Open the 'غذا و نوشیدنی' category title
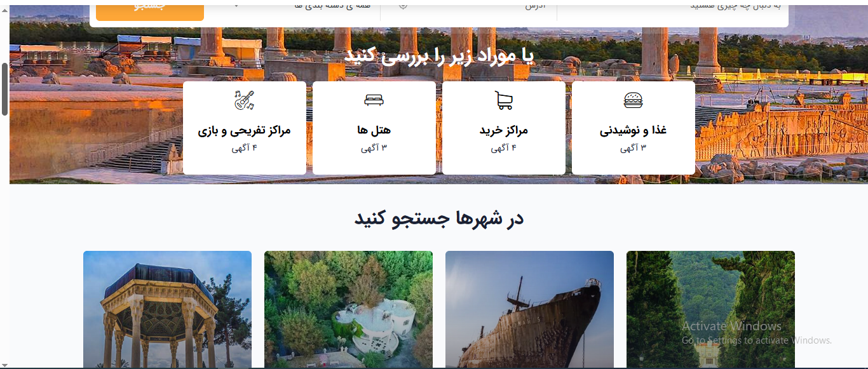Screen dimensions: 868x369 point(633,130)
